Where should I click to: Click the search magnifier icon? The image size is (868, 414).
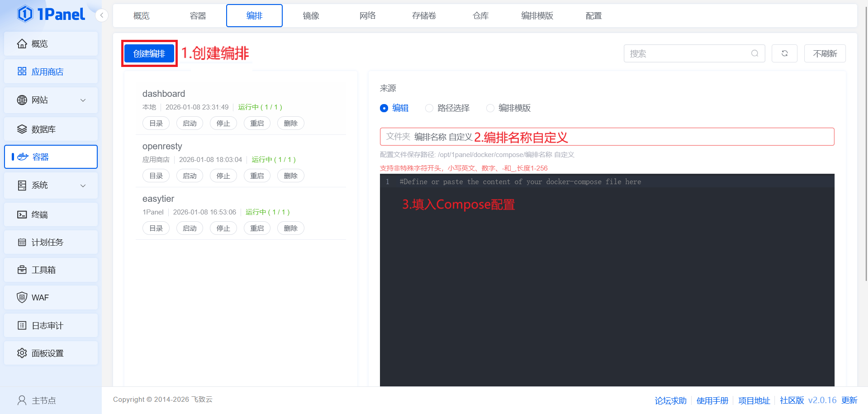click(x=754, y=53)
